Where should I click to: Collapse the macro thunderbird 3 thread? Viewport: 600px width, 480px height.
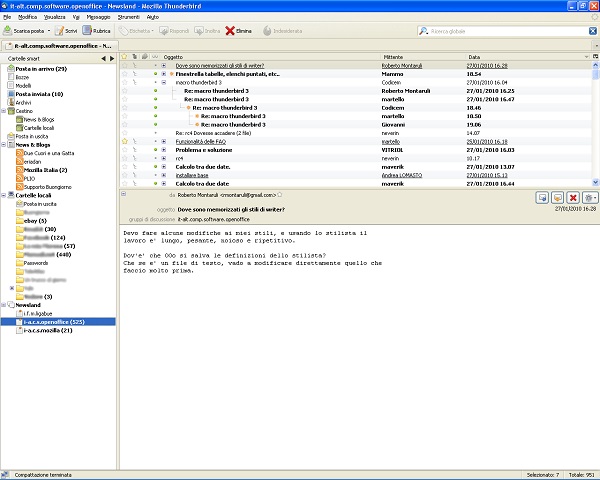(163, 82)
